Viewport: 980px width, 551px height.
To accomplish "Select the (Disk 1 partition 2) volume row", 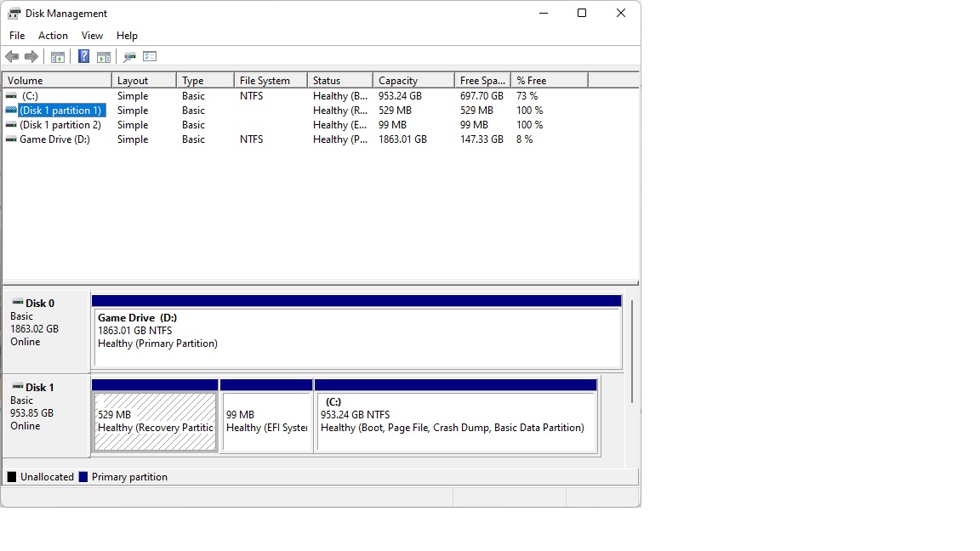I will (60, 125).
